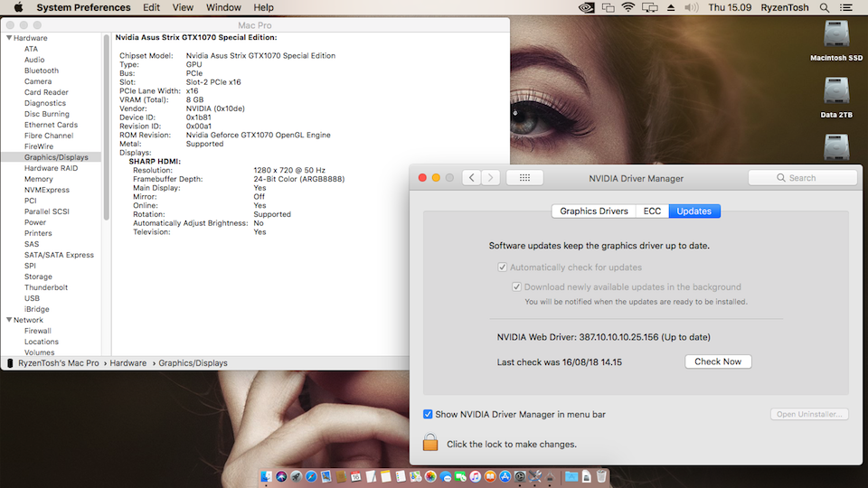Open the display mirroring menu bar icon
Screen dimensions: 868x488
tap(650, 7)
